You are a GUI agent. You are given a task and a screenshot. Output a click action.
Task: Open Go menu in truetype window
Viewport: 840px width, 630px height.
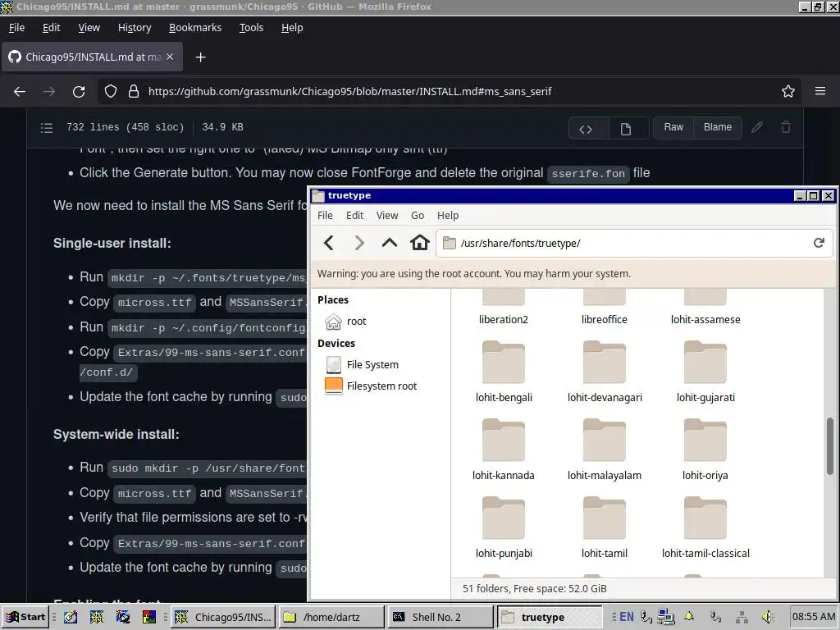(418, 216)
